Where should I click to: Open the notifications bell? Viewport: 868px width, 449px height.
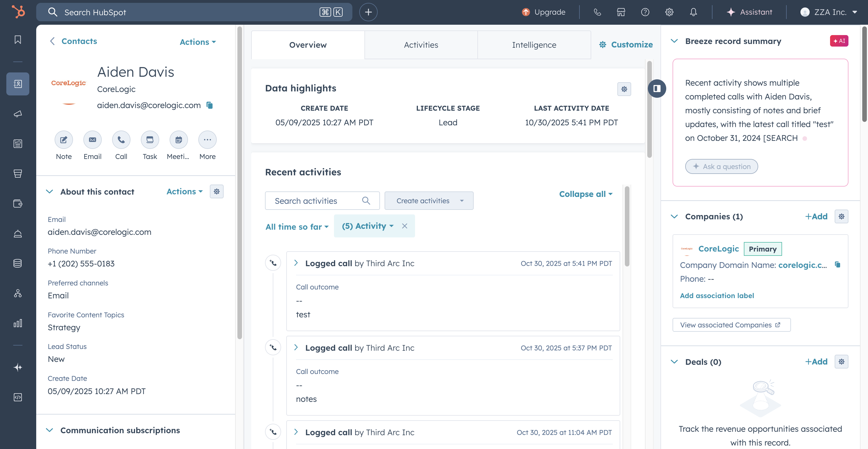693,12
